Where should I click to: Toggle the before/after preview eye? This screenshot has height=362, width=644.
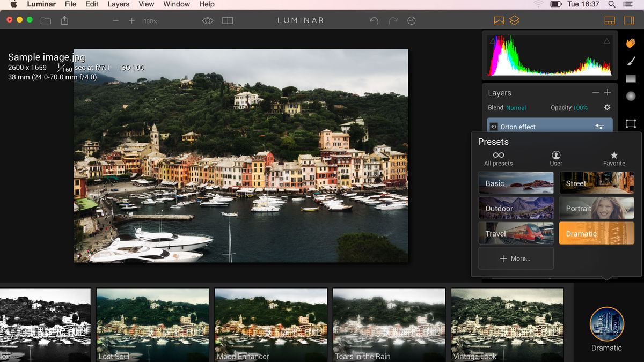point(207,20)
